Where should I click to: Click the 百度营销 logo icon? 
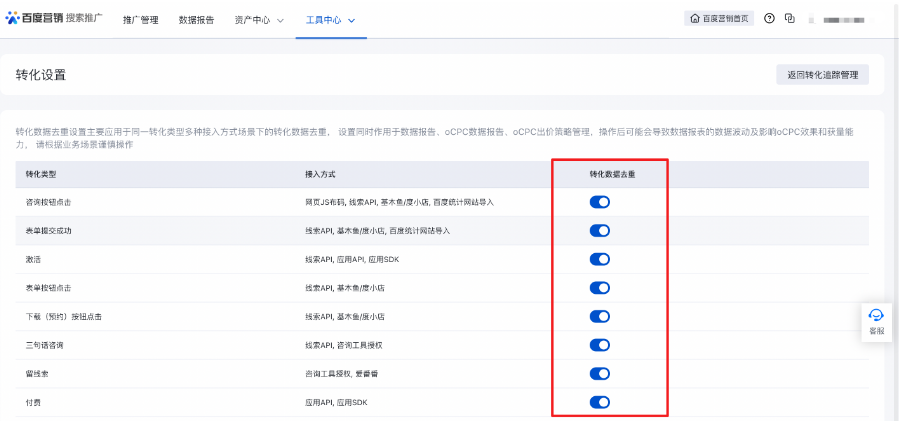tap(13, 19)
